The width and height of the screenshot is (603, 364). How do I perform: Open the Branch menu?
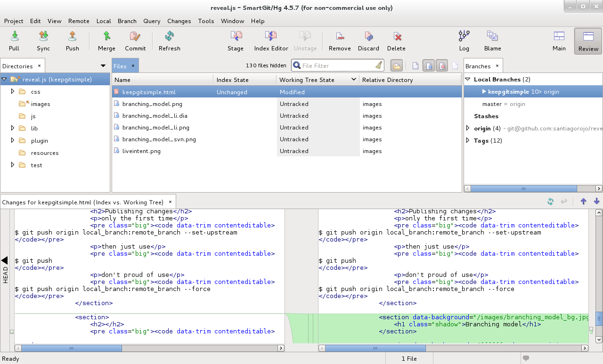tap(127, 21)
